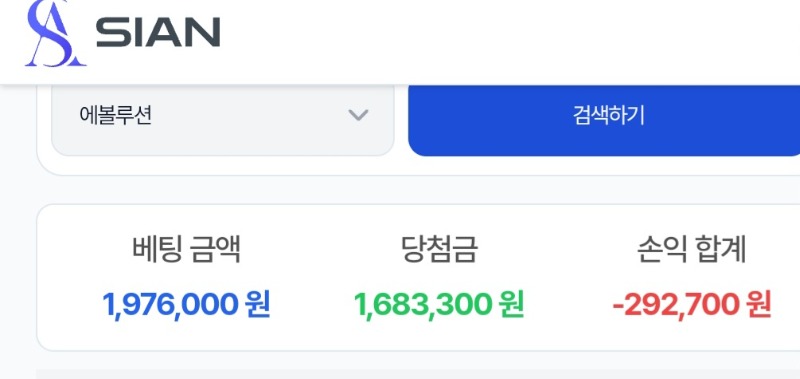
Task: Select the green 1,683,300 원 amount
Action: 439,305
